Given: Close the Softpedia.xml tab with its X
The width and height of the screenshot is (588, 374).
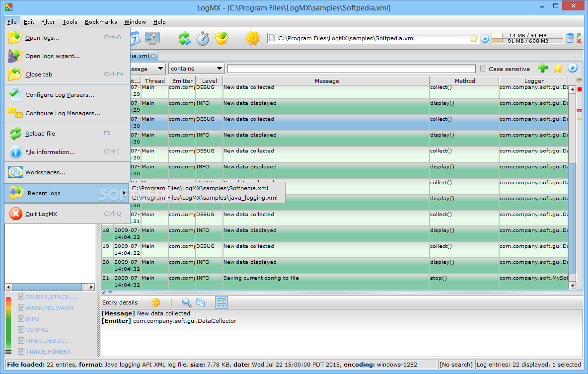Looking at the screenshot, I should click(x=153, y=56).
